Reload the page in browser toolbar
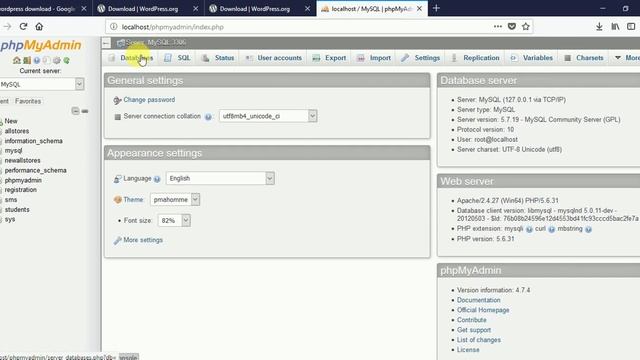The image size is (640, 360). tap(23, 27)
